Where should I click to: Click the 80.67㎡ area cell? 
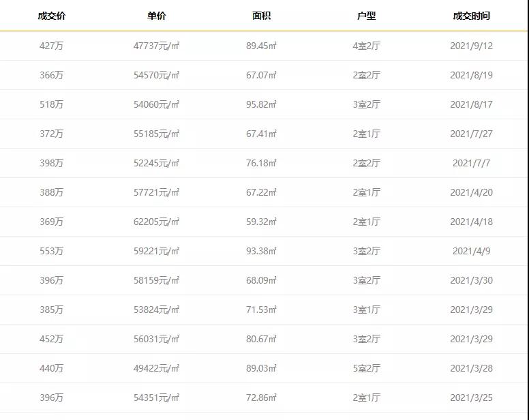[262, 339]
